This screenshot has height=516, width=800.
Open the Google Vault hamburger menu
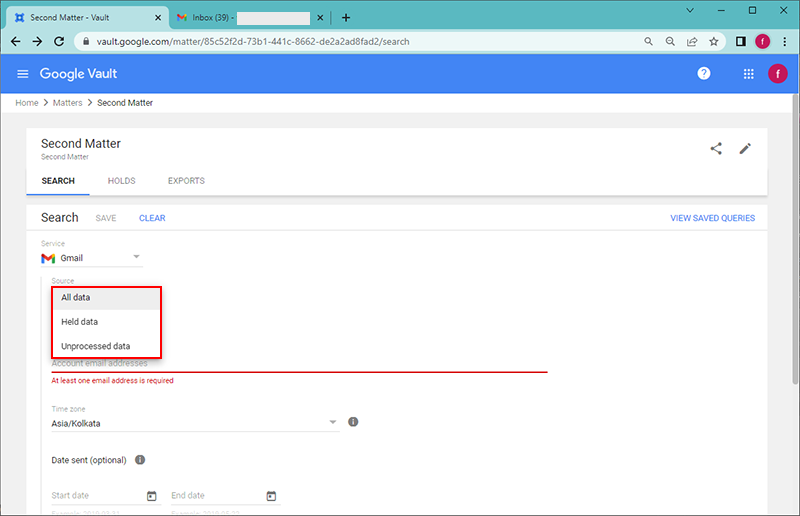pyautogui.click(x=22, y=74)
